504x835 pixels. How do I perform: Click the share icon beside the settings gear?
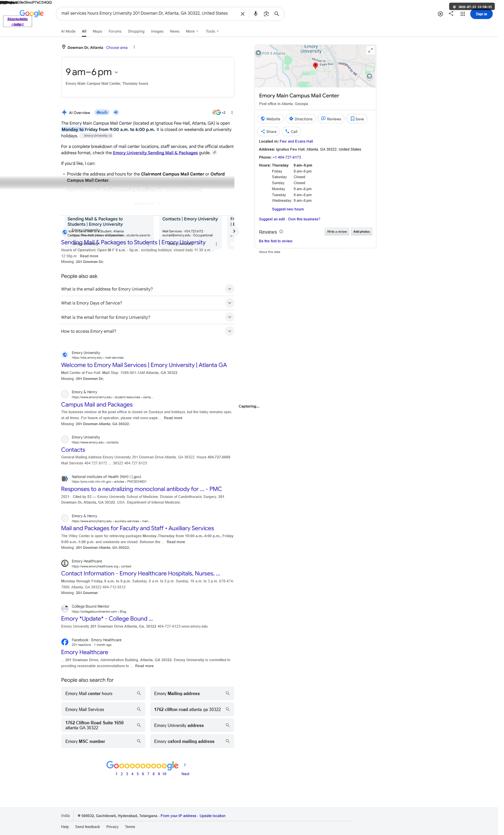tap(451, 14)
